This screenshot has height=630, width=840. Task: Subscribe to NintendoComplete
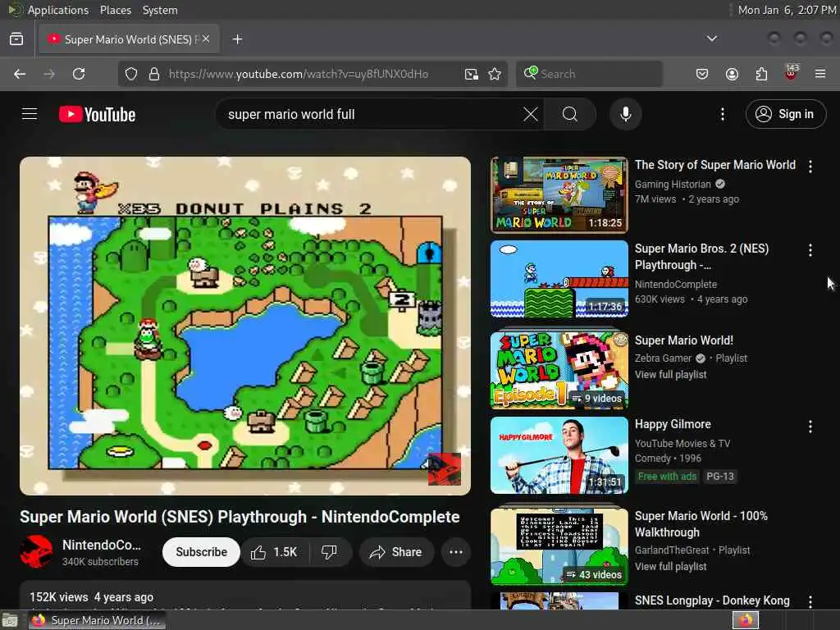pos(202,552)
